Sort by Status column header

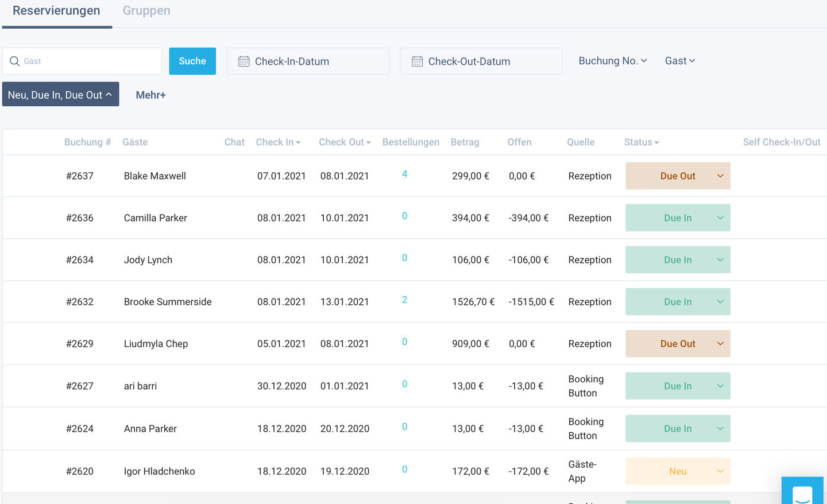pyautogui.click(x=641, y=142)
